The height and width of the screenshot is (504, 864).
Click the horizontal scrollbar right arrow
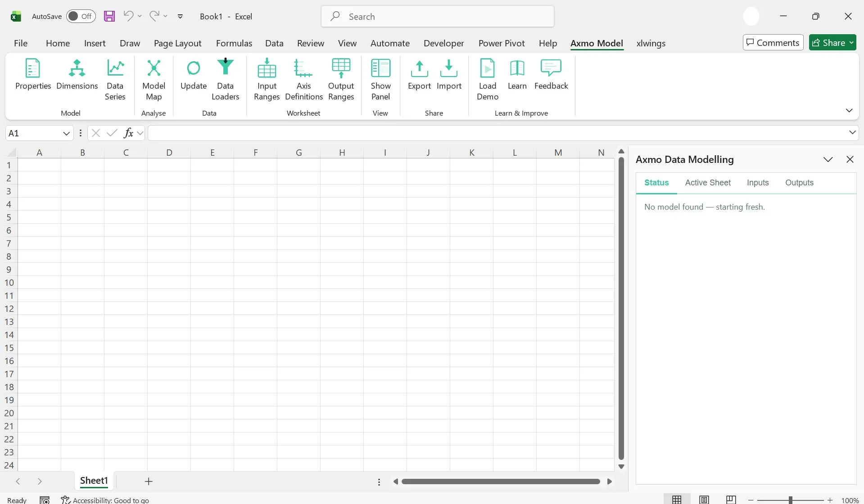click(x=609, y=481)
